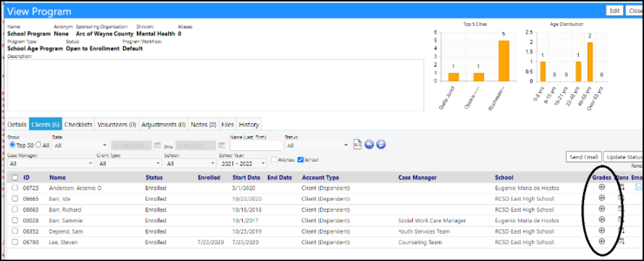Sort table by Start Date column header

(x=246, y=178)
